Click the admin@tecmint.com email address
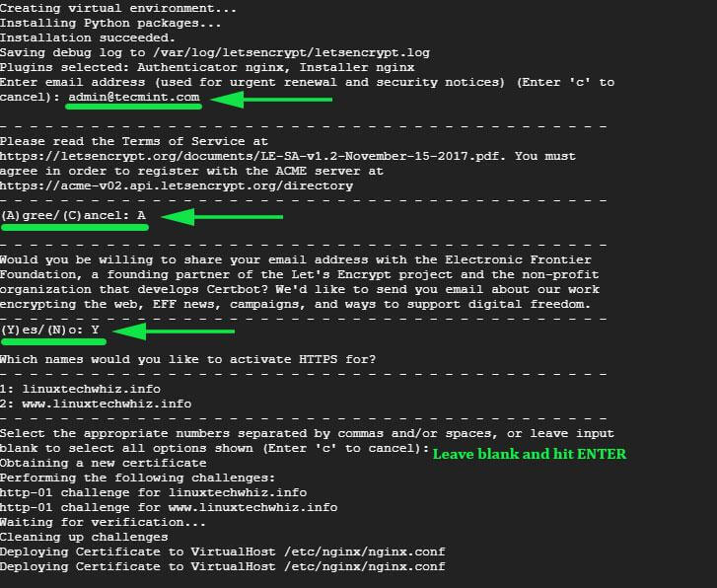The width and height of the screenshot is (717, 588). 134,97
